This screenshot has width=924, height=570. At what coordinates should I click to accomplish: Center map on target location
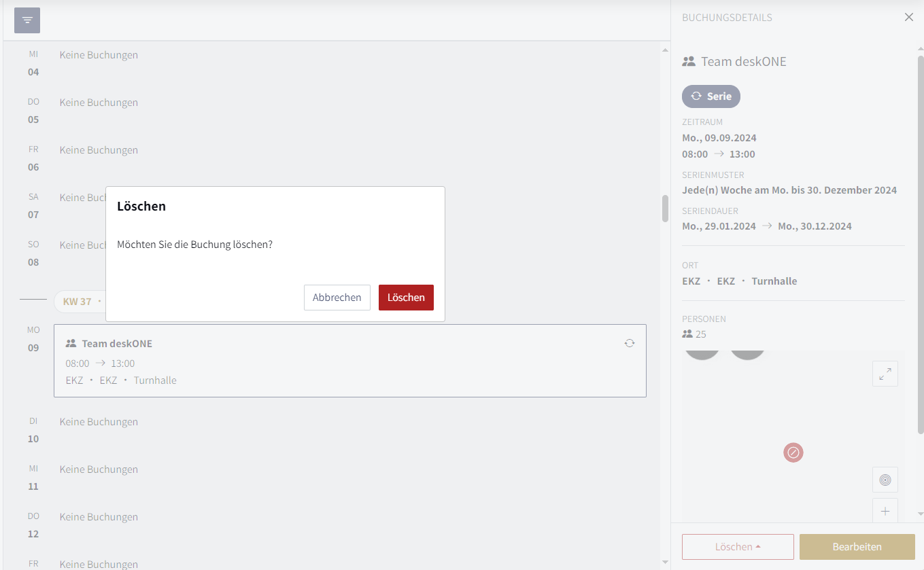pos(885,480)
